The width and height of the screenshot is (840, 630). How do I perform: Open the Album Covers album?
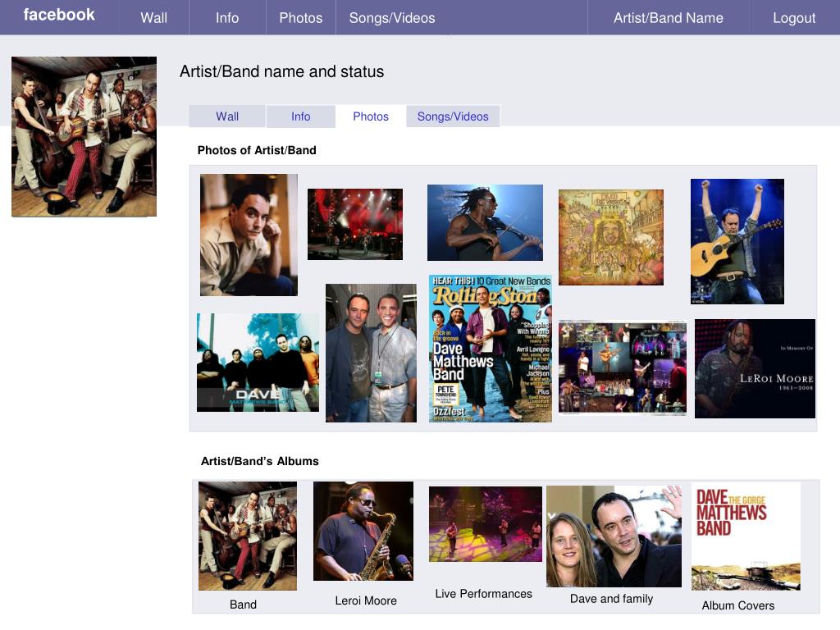pyautogui.click(x=745, y=536)
